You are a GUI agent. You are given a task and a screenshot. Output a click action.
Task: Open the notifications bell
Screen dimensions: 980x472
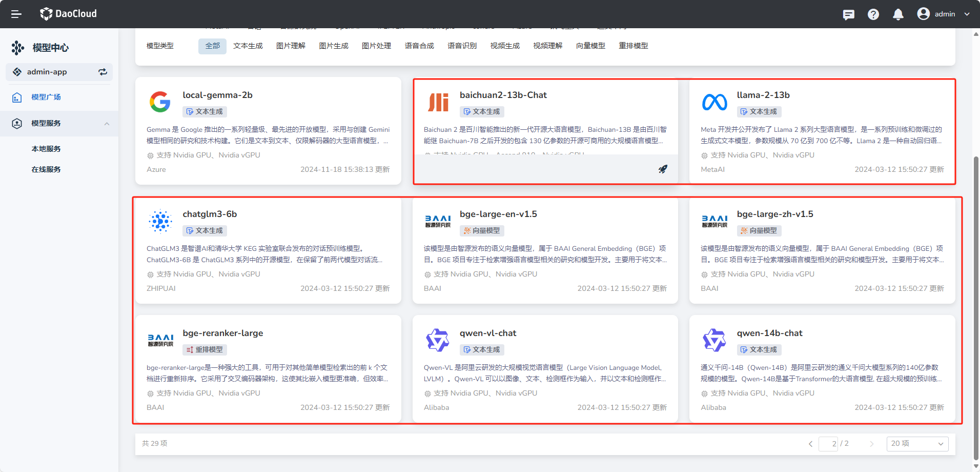pyautogui.click(x=898, y=14)
